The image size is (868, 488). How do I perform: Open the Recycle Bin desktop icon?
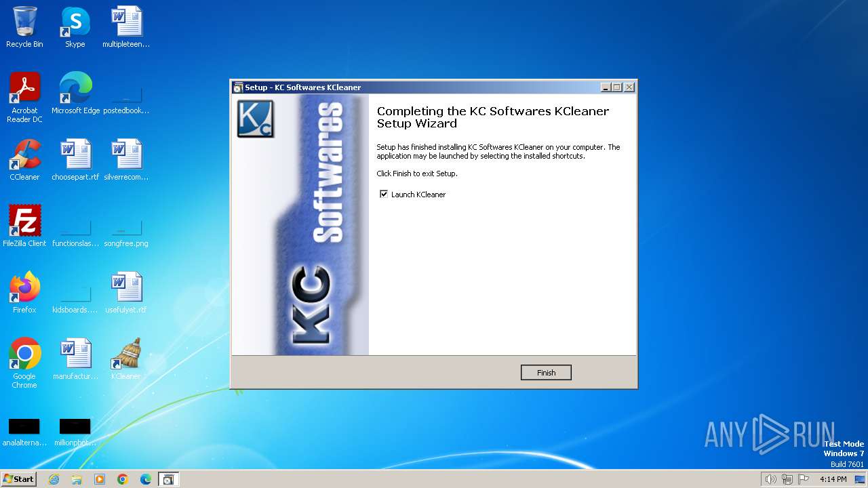tap(24, 27)
